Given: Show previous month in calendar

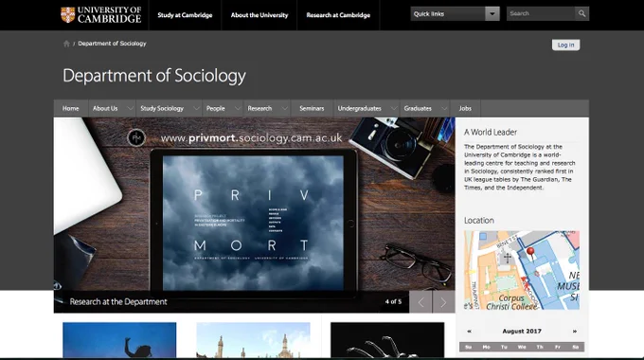Looking at the screenshot, I should [469, 332].
